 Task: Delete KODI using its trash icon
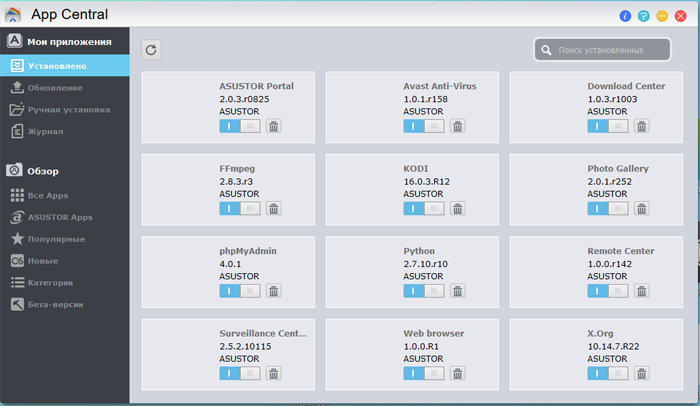click(x=457, y=209)
